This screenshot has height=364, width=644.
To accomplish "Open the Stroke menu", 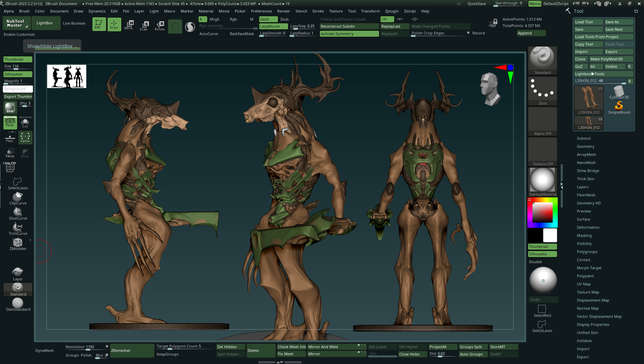I will click(318, 11).
